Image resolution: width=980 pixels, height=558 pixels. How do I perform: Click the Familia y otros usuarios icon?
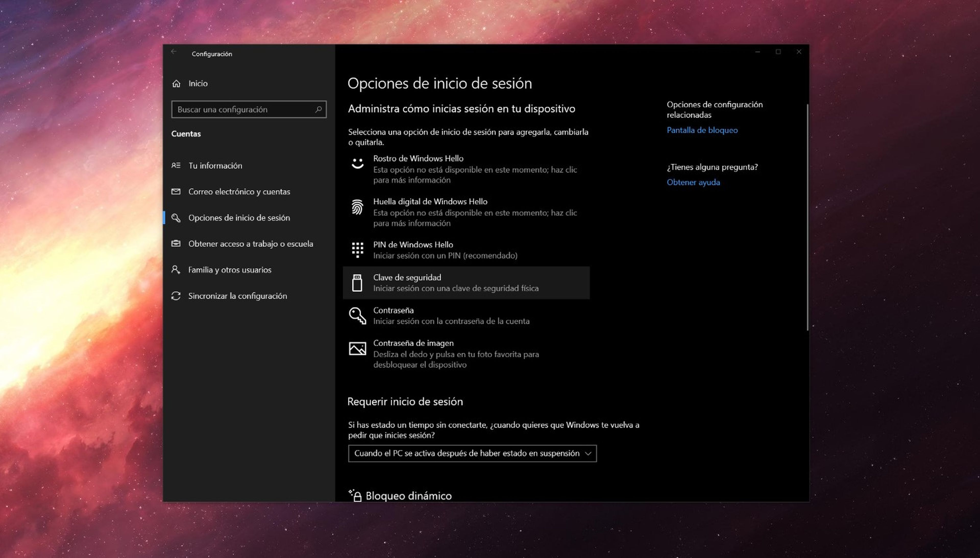pyautogui.click(x=176, y=269)
